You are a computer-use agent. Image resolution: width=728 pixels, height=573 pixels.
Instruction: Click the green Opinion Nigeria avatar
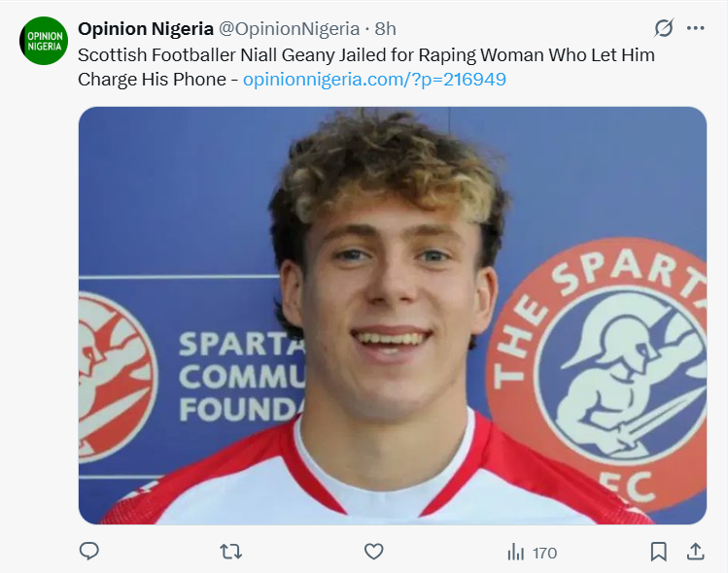point(44,41)
